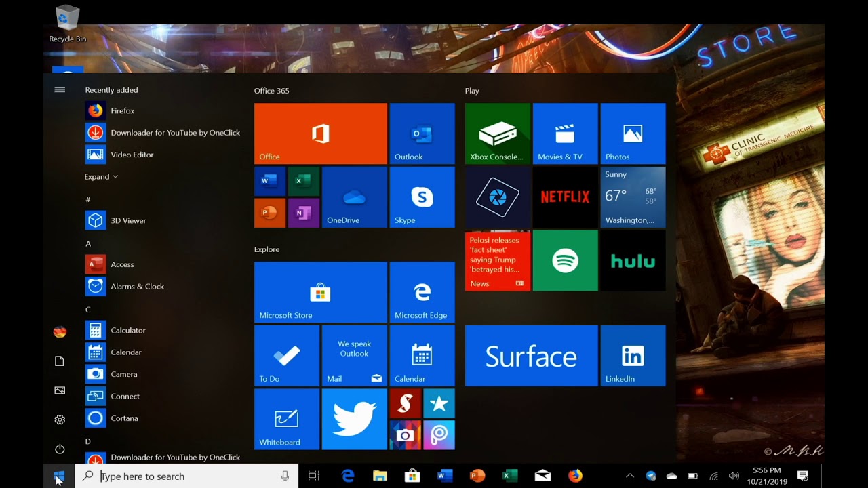Viewport: 868px width, 488px height.
Task: Expand the Start menu hamburger navigation
Action: tap(60, 89)
